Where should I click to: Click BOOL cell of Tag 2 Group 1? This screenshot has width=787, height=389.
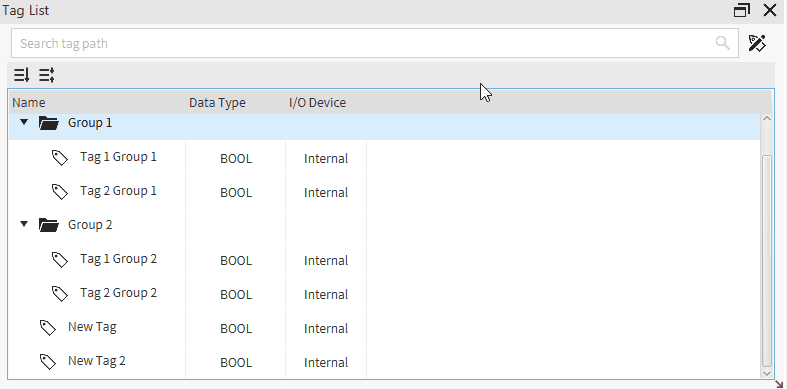[236, 193]
